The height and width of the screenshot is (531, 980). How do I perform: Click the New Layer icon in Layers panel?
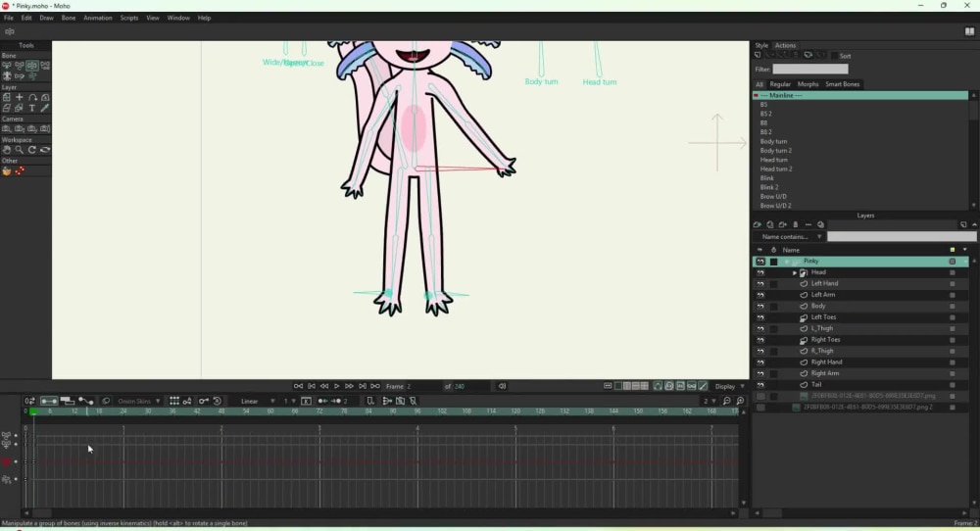(x=757, y=225)
